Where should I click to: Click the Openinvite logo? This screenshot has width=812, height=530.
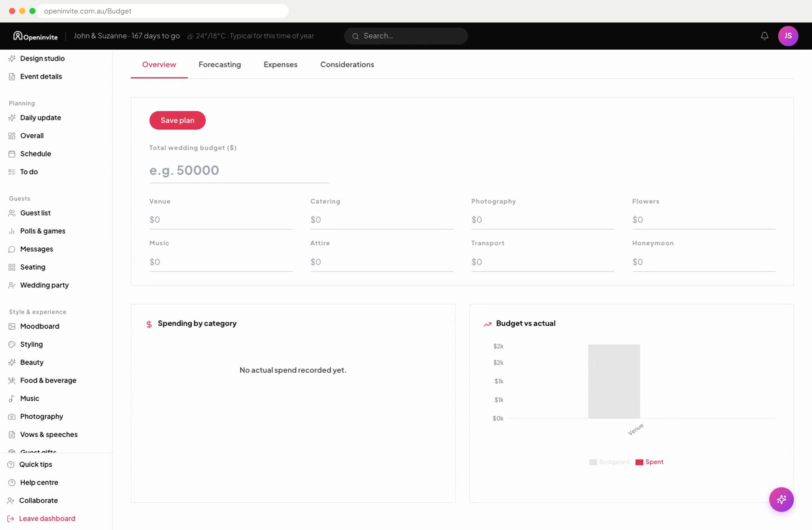[35, 36]
